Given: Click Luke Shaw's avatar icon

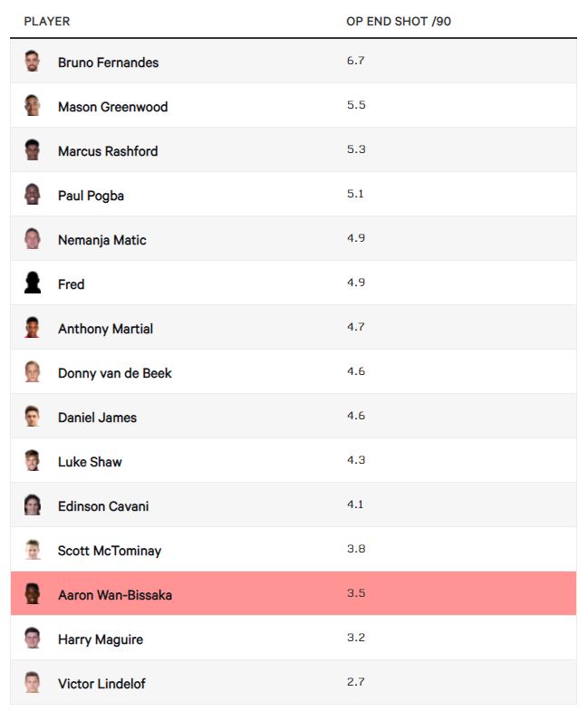Looking at the screenshot, I should coord(33,461).
